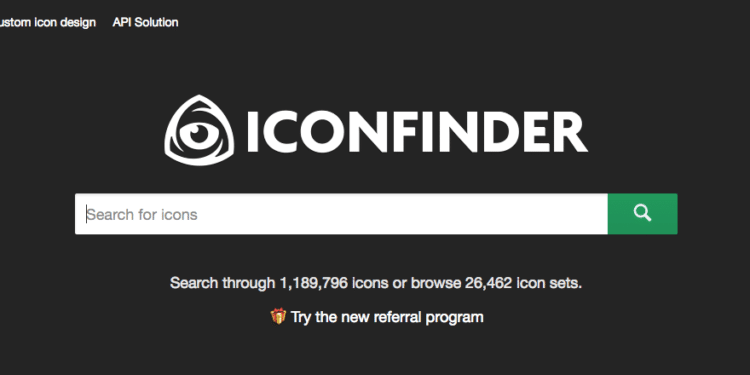Focus the Search for icons field
Screen dimensions: 750x375
(x=341, y=214)
